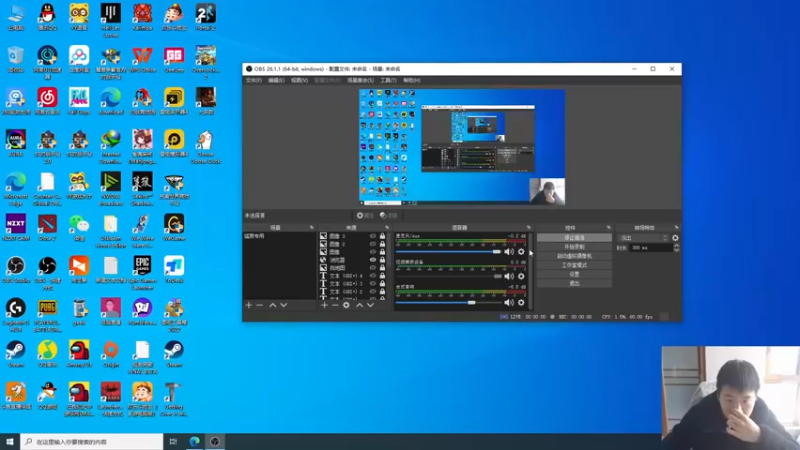Click 开始录制 start recording button

click(574, 247)
